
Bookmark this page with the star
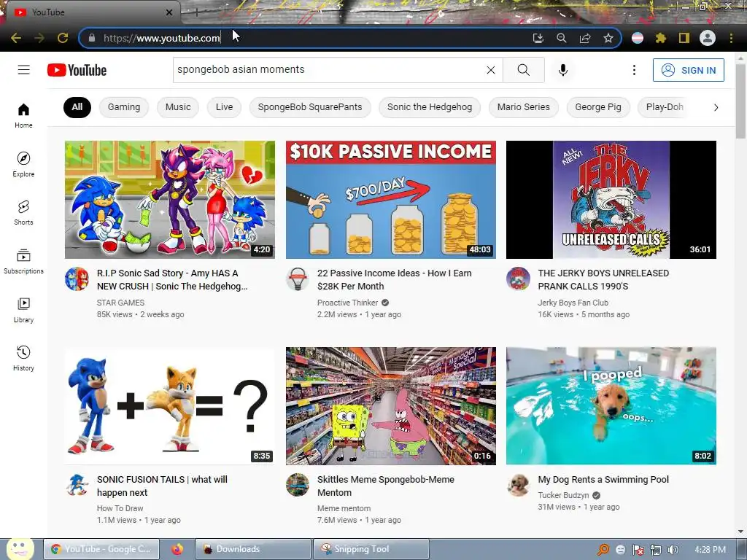(x=608, y=38)
